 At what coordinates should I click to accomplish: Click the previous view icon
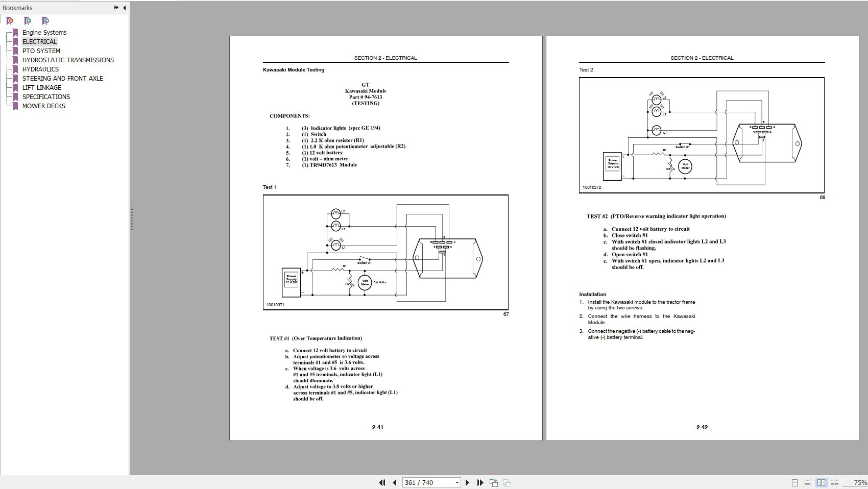coord(494,482)
